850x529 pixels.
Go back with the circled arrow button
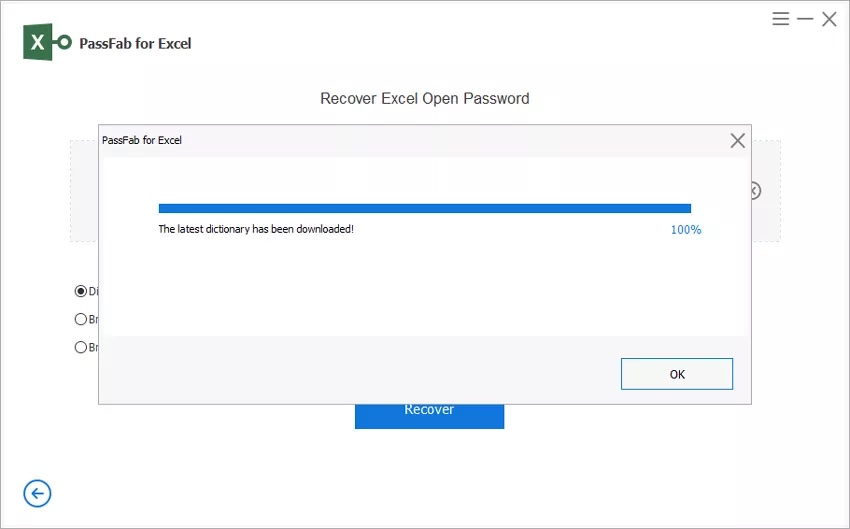(37, 493)
